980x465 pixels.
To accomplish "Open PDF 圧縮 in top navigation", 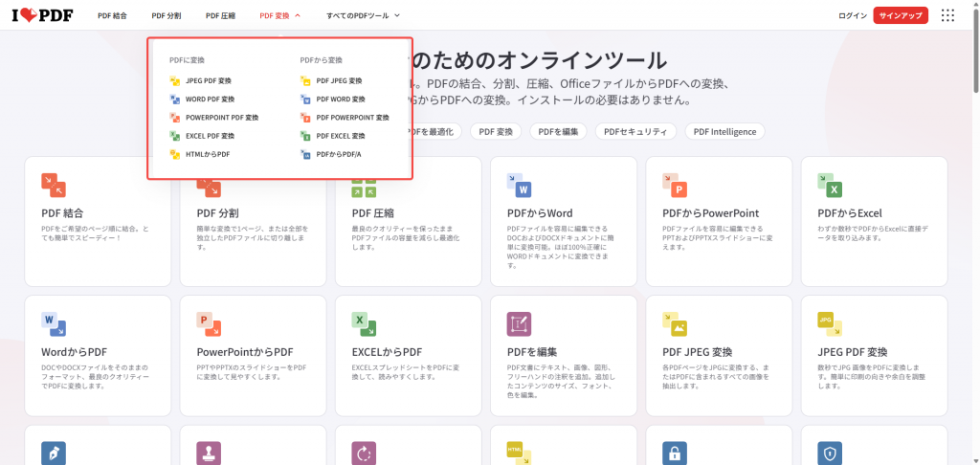I will 221,15.
